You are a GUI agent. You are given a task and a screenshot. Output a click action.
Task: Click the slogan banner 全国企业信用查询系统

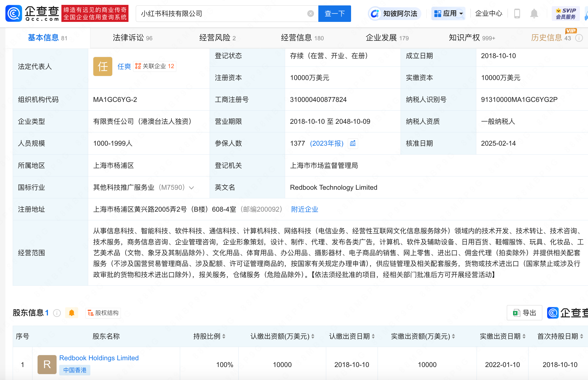coord(95,13)
